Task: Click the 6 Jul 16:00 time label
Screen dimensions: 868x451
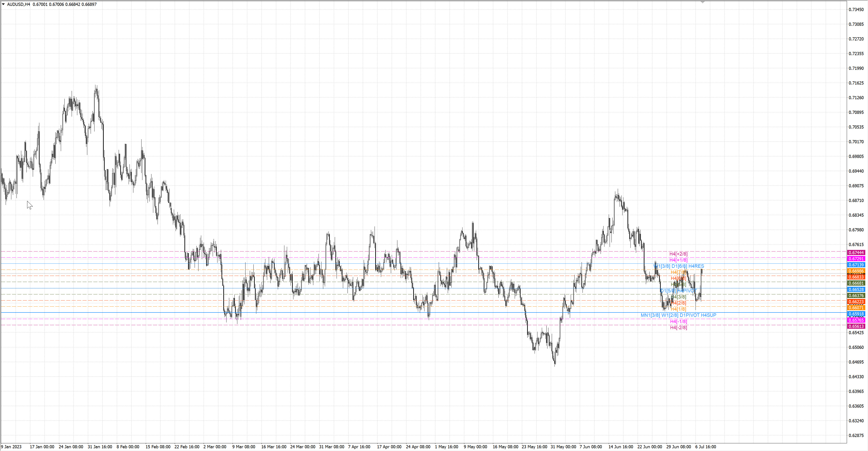Action: click(705, 447)
